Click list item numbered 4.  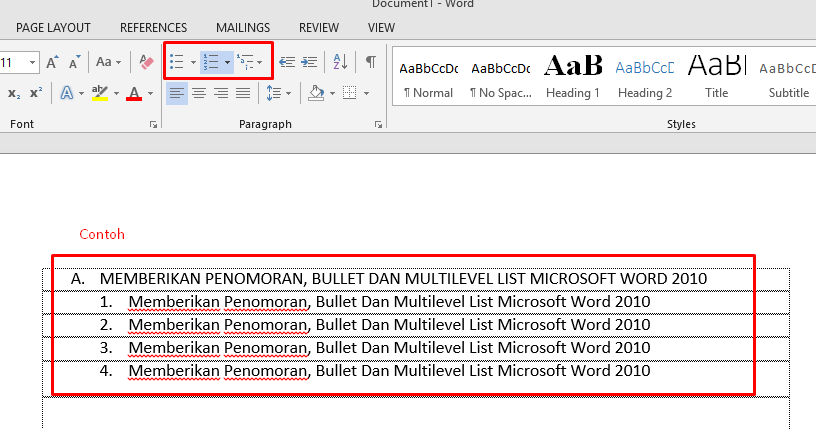375,371
